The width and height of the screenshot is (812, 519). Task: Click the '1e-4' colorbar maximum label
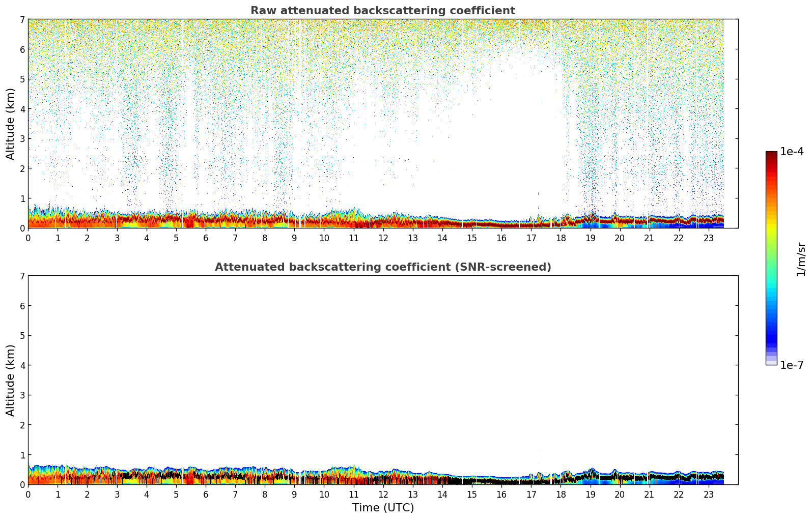[792, 152]
